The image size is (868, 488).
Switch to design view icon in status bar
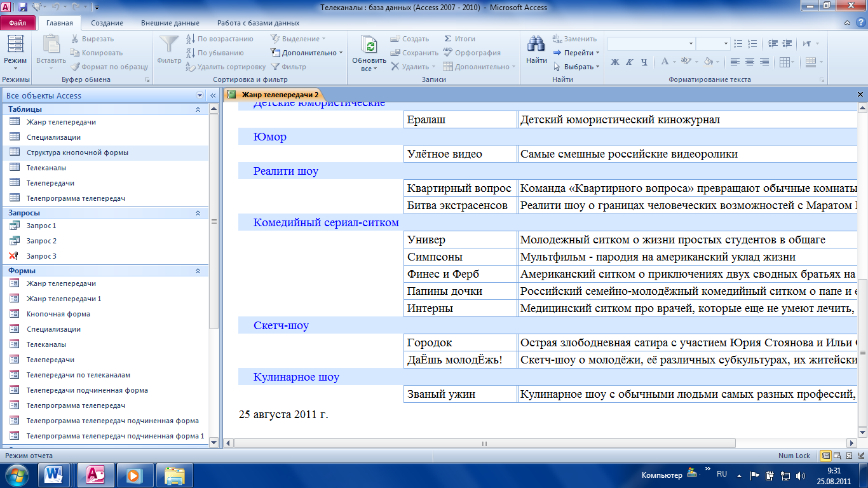click(x=860, y=456)
